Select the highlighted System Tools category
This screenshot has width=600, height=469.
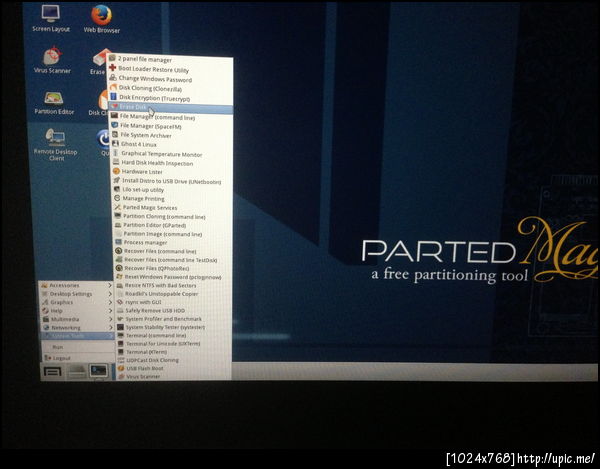click(77, 336)
